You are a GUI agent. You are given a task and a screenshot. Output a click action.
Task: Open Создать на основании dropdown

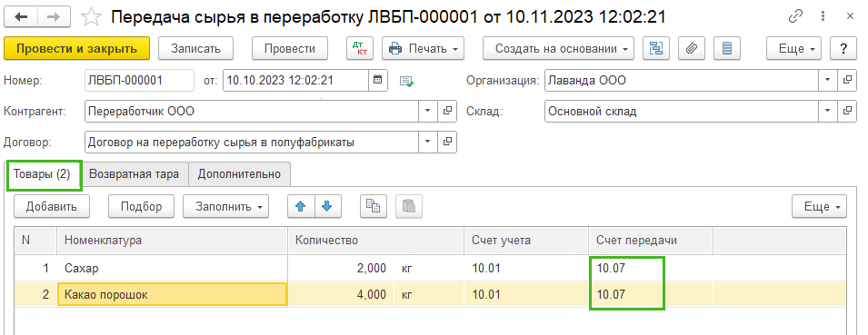[x=559, y=49]
